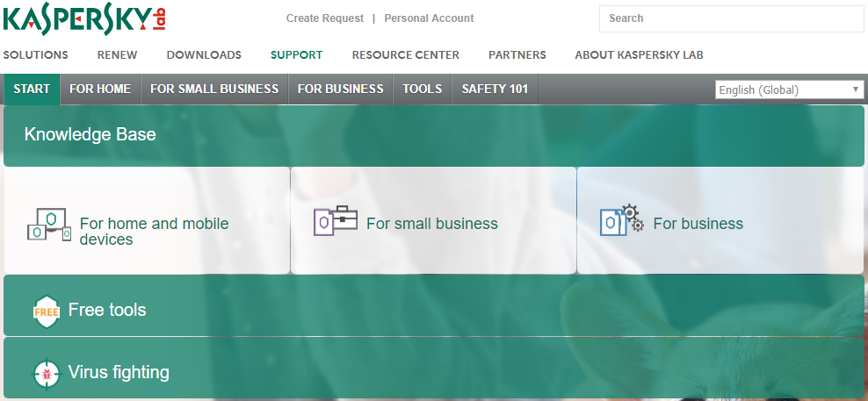Open the Virus fighting section

(x=433, y=368)
